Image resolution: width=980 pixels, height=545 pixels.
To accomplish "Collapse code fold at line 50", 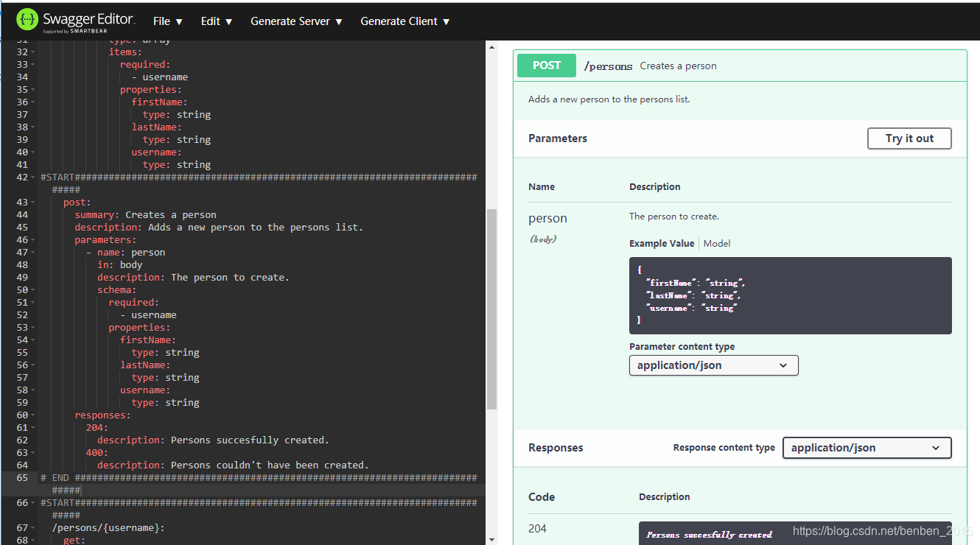I will click(33, 289).
